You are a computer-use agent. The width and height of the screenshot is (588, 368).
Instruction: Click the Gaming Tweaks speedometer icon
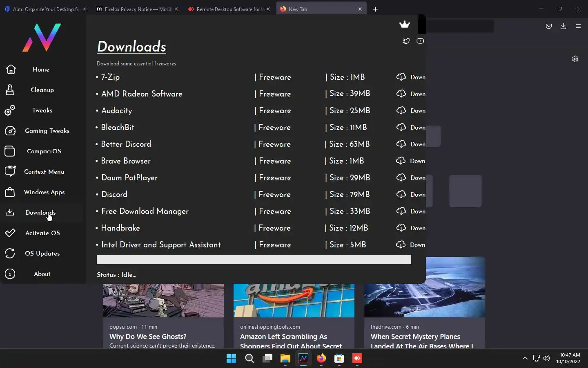pyautogui.click(x=10, y=131)
